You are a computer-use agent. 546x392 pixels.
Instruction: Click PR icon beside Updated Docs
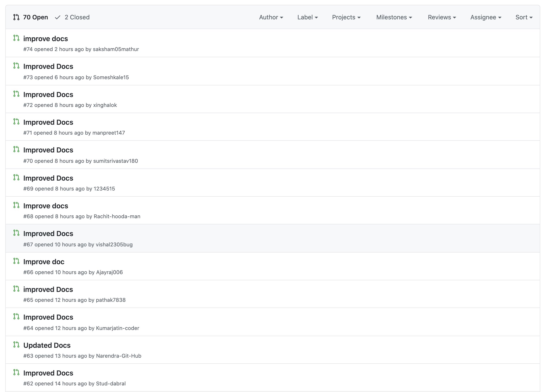click(x=16, y=344)
